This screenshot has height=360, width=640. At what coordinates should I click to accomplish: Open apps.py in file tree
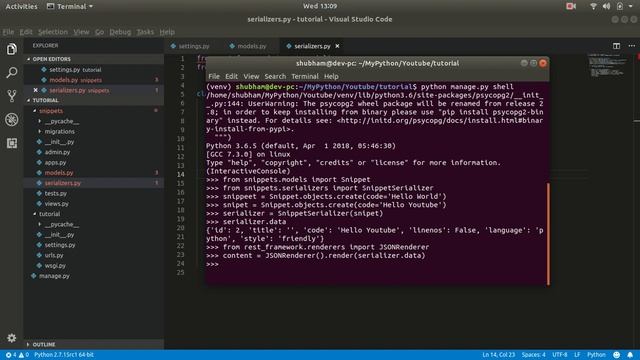click(55, 162)
